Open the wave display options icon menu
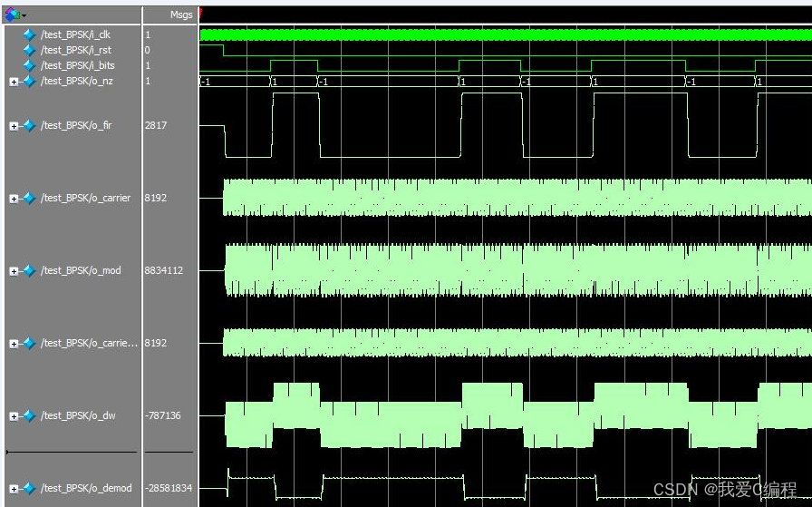 tap(14, 15)
